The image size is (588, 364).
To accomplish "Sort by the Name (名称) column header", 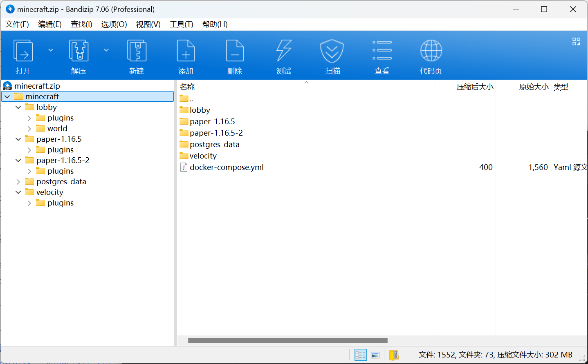I will pyautogui.click(x=188, y=87).
